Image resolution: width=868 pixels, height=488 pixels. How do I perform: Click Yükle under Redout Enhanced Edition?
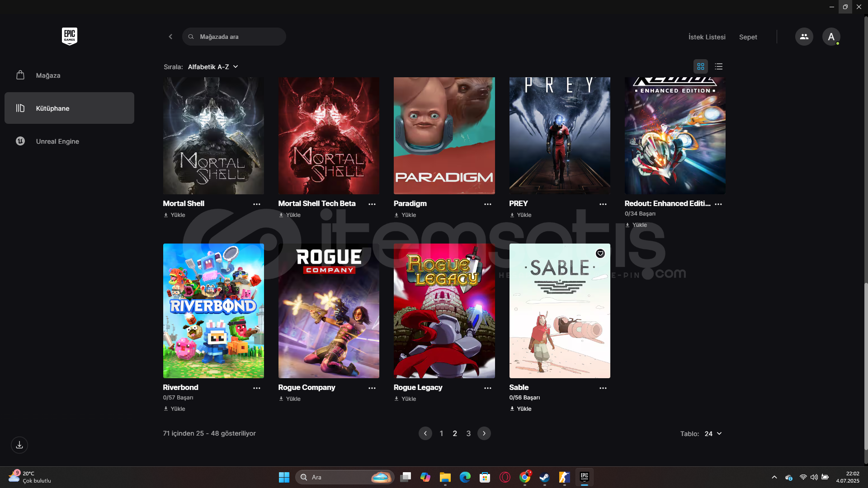tap(636, 225)
